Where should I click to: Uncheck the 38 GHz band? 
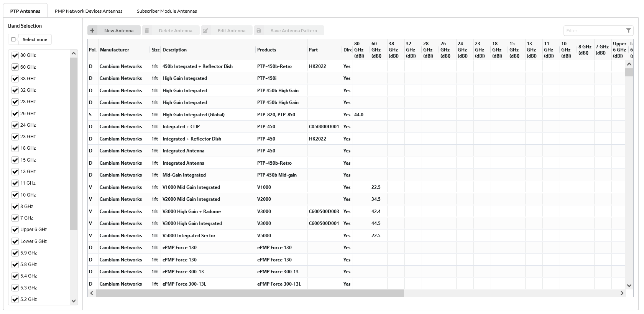pos(15,79)
